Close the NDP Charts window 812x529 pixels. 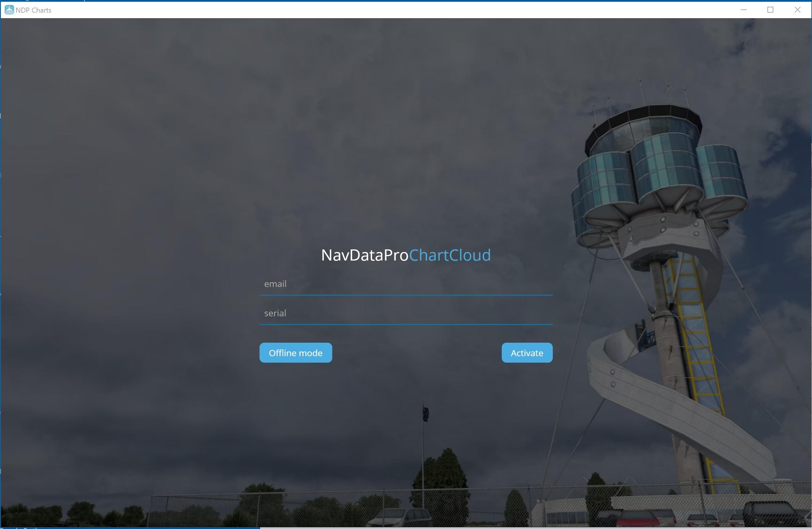[x=797, y=10]
